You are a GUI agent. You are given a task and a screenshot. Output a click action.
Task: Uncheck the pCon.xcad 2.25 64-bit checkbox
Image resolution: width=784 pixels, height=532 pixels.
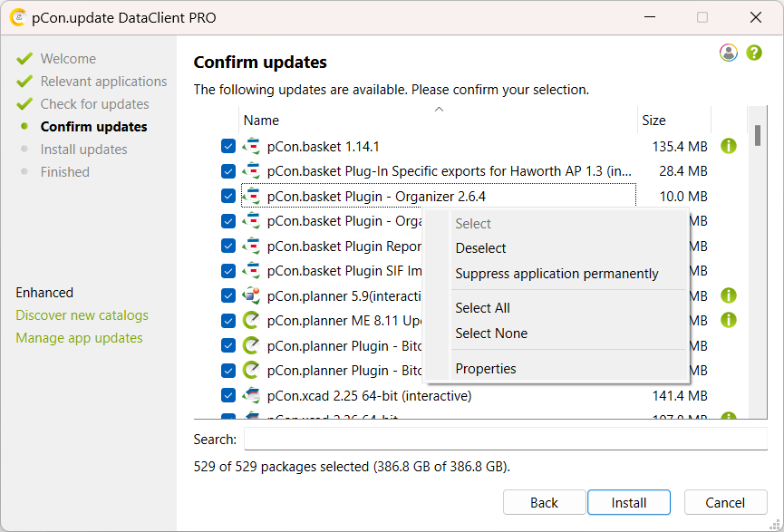point(228,395)
